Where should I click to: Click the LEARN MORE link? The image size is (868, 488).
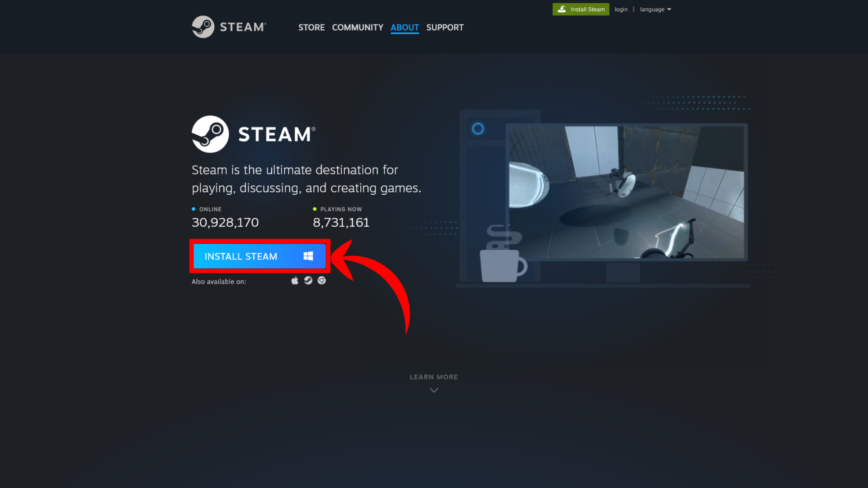click(434, 377)
